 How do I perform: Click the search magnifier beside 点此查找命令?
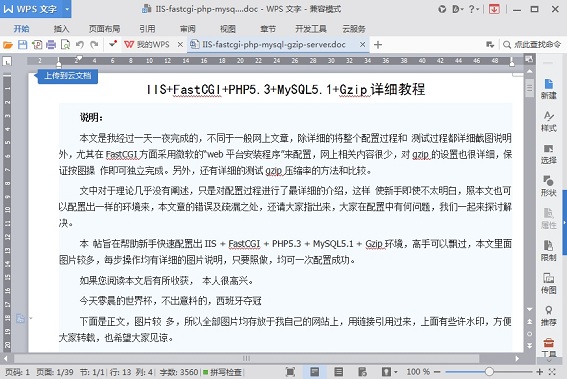click(507, 45)
